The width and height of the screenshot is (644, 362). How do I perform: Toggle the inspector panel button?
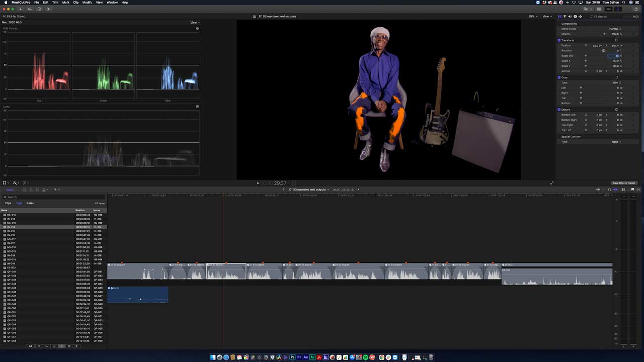pyautogui.click(x=618, y=9)
